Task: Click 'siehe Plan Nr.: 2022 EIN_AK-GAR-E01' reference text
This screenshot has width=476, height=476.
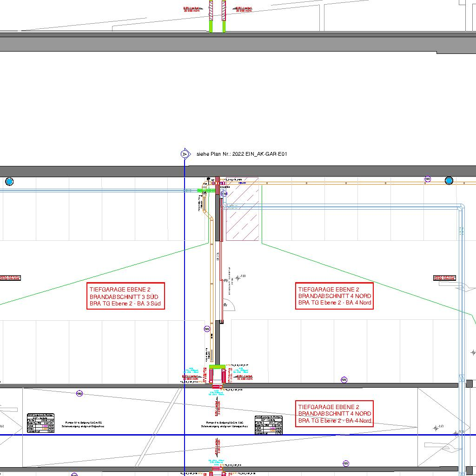Action: tap(242, 154)
